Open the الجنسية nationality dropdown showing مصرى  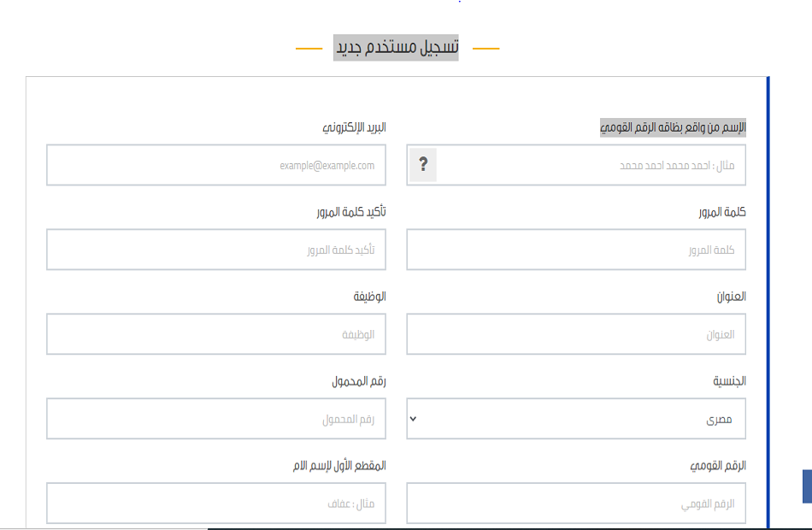(576, 419)
